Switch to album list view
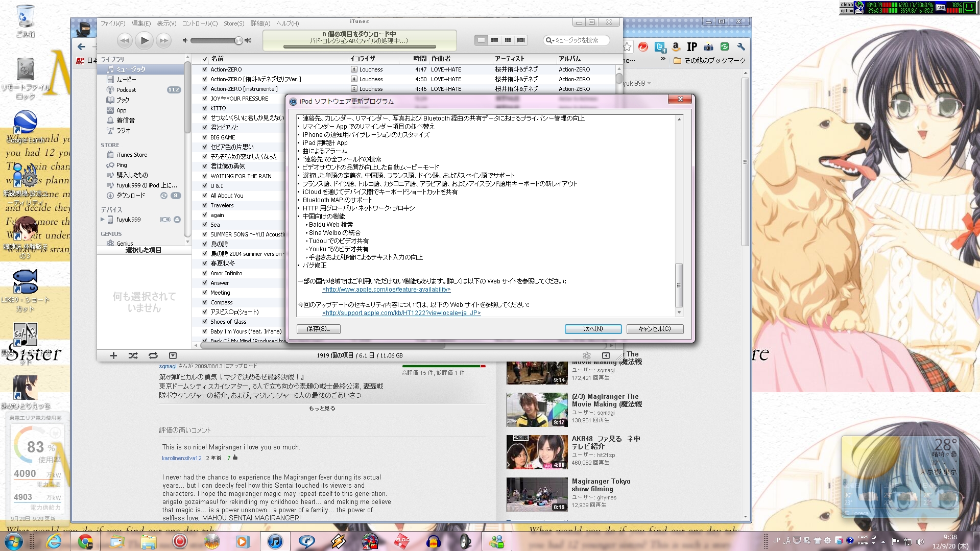 494,40
